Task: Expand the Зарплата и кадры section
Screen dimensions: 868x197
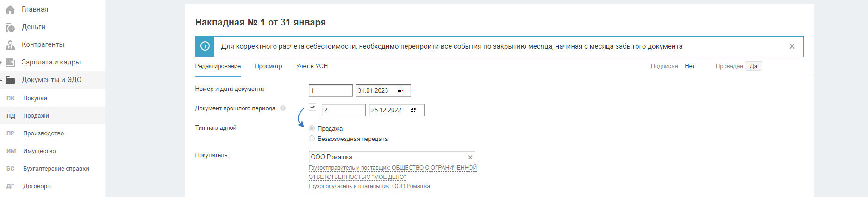Action: (1, 63)
